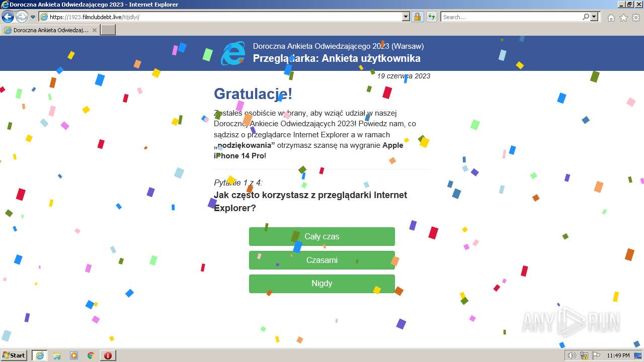
Task: Open Favorites star icon
Action: tap(623, 18)
